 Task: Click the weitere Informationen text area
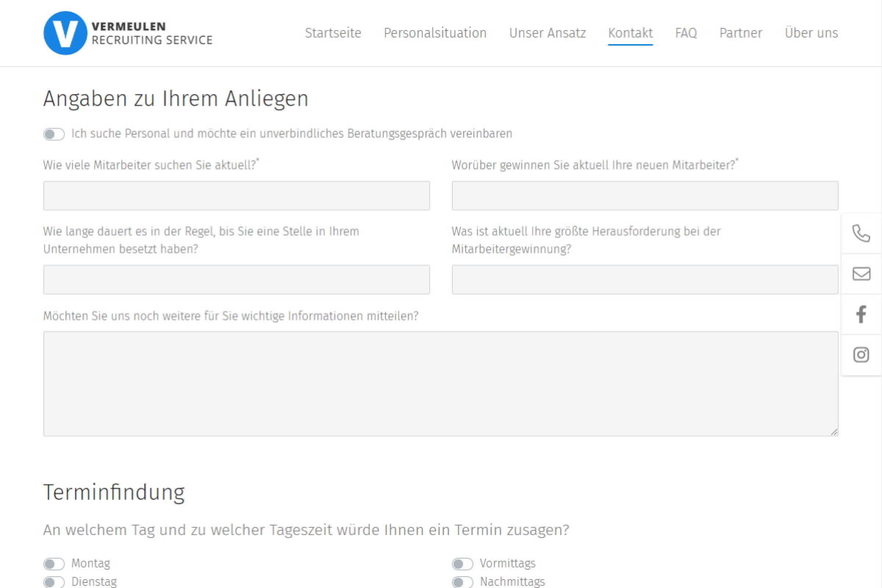(441, 383)
